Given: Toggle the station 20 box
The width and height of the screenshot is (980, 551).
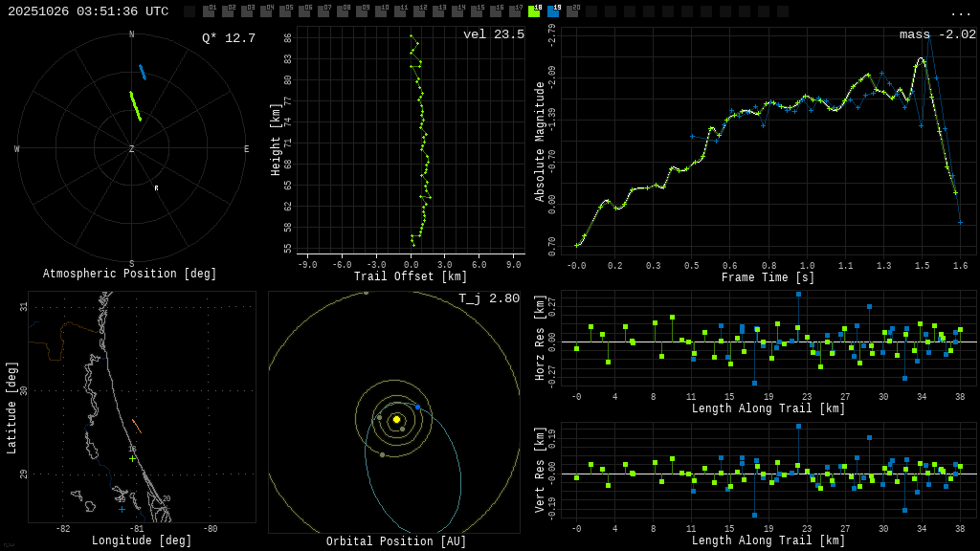Looking at the screenshot, I should click(x=572, y=11).
